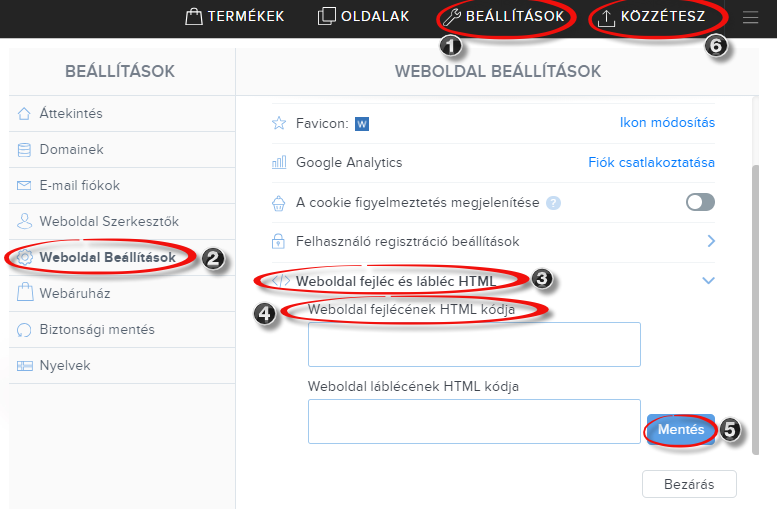
Task: Open Webáruház in the sidebar
Action: (x=122, y=293)
